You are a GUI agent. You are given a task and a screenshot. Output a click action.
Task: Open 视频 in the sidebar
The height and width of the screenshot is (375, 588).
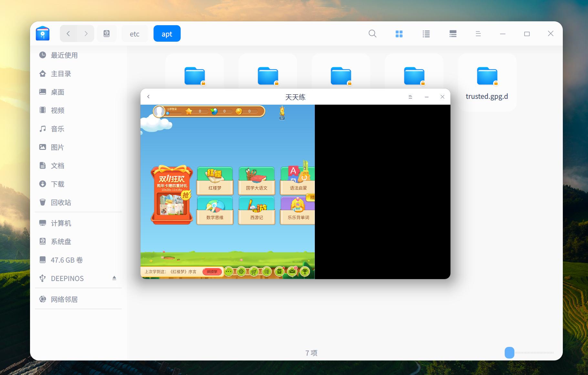click(x=78, y=110)
